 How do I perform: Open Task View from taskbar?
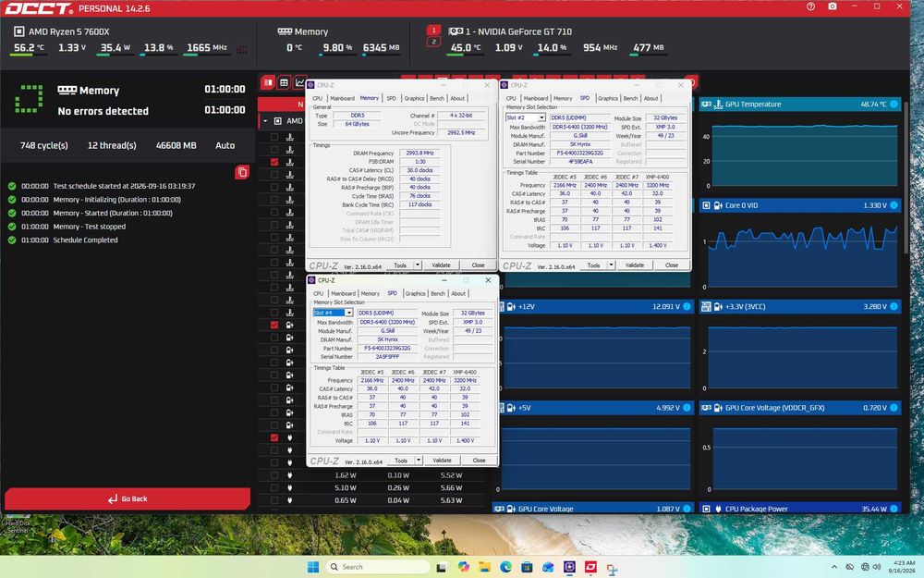coord(442,567)
